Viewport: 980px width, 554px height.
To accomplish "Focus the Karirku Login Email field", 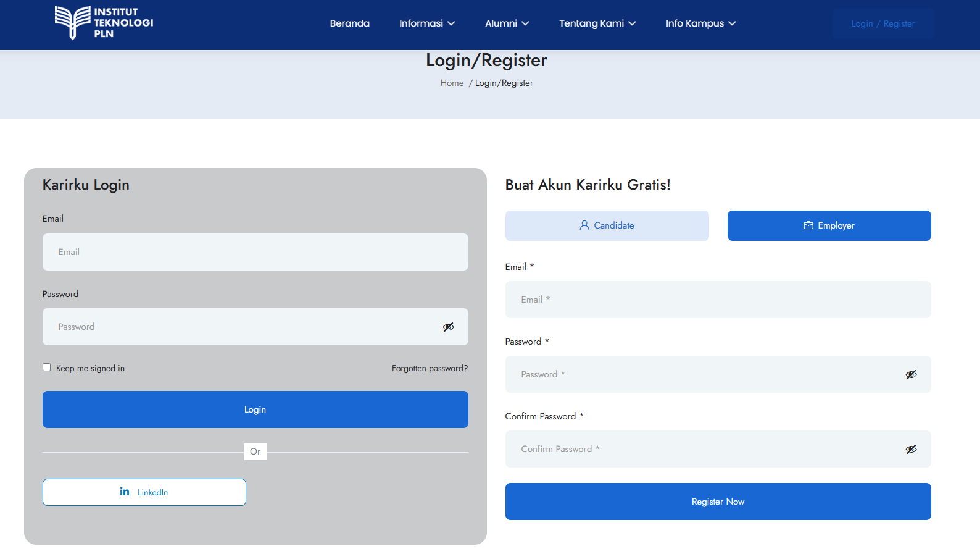I will (x=255, y=252).
